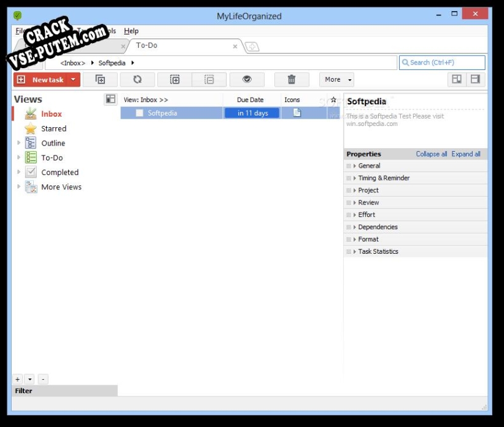Open the More dropdown in toolbar
504x427 pixels.
coord(336,79)
